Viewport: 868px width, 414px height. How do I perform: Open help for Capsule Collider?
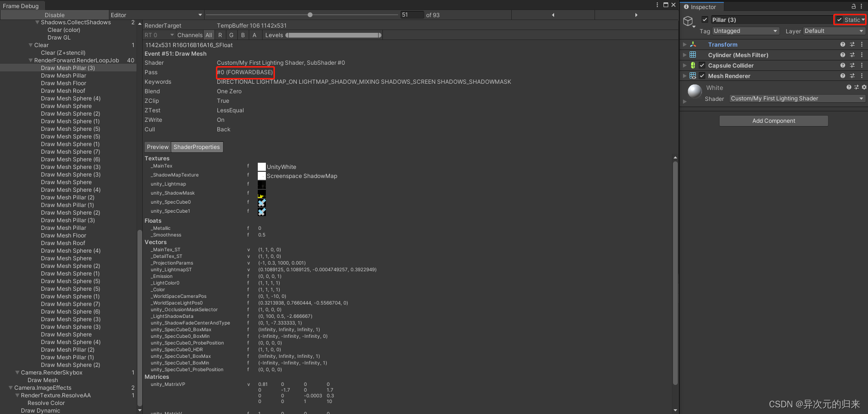pos(843,65)
